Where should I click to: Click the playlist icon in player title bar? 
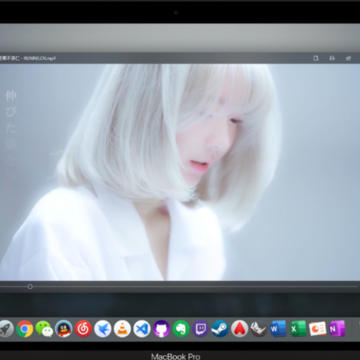point(332,58)
